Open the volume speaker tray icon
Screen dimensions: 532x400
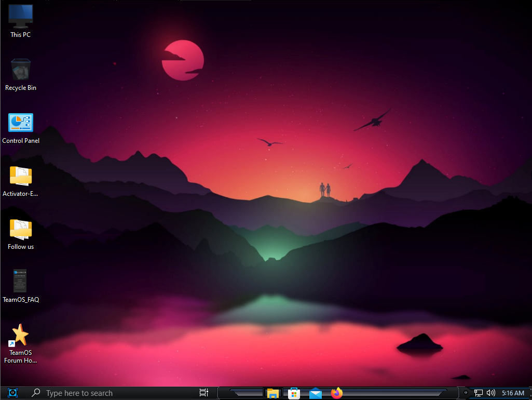pos(491,393)
